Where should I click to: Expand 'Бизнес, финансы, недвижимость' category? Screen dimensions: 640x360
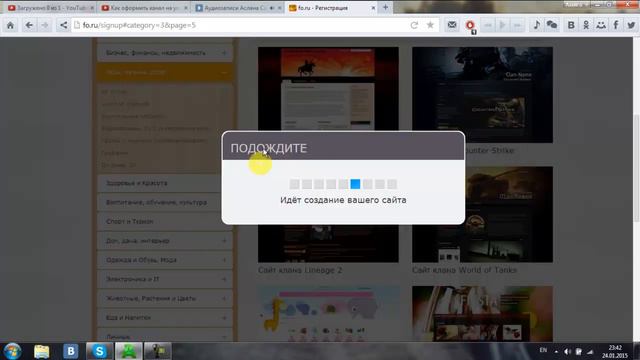pos(224,53)
